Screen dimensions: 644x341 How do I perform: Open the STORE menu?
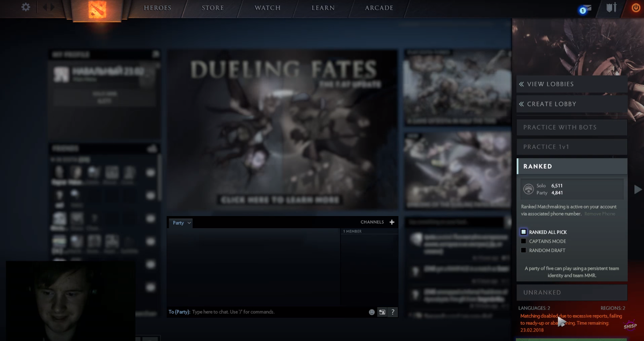pyautogui.click(x=213, y=8)
